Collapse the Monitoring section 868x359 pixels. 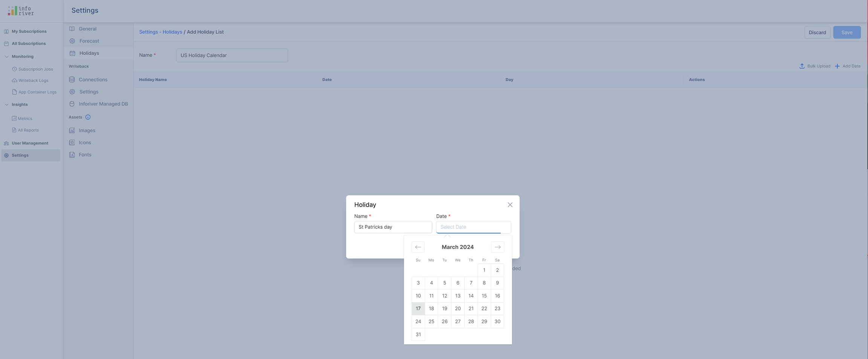click(x=7, y=57)
